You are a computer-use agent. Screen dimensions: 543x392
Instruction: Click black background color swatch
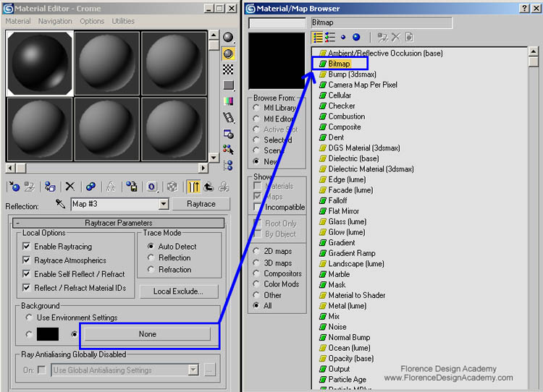pos(48,334)
